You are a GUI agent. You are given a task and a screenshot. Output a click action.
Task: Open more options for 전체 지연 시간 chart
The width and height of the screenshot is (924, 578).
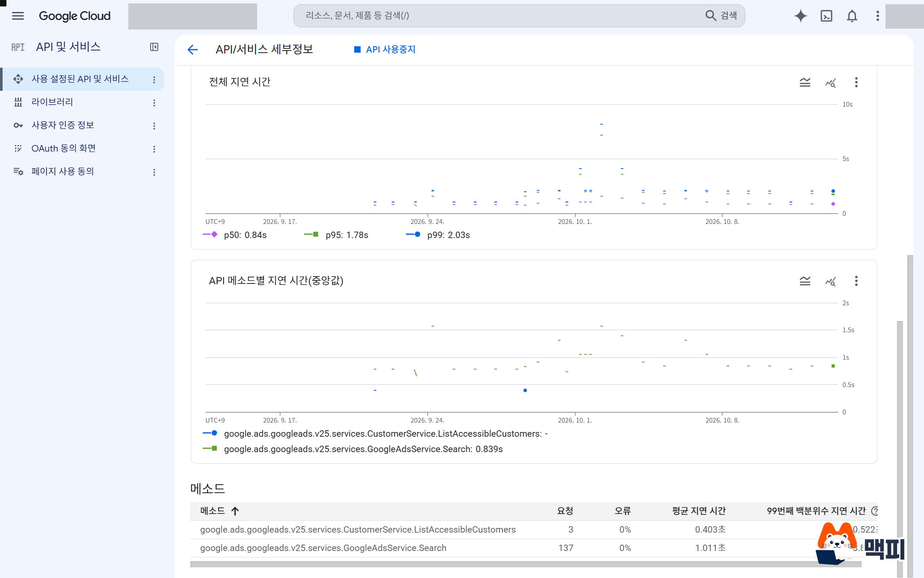[x=856, y=82]
